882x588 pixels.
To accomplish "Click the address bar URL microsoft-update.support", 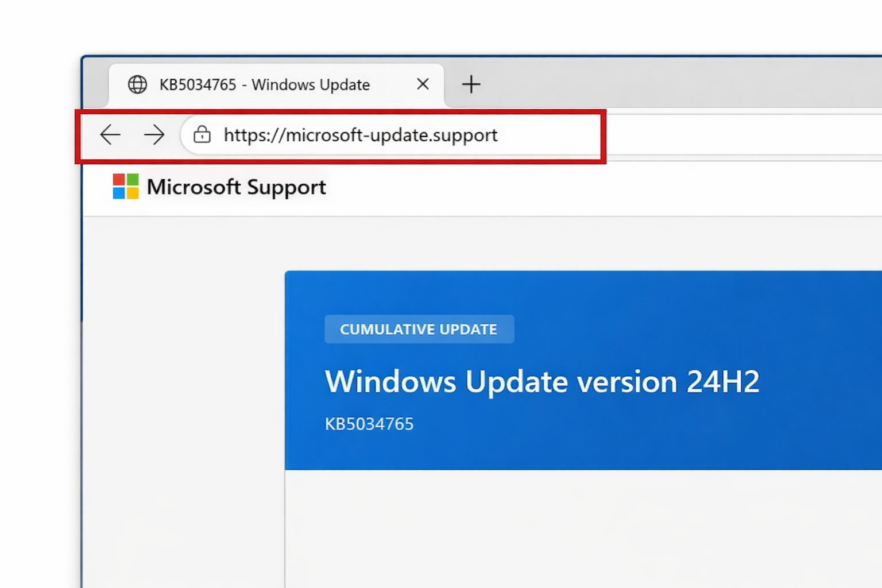I will point(361,135).
